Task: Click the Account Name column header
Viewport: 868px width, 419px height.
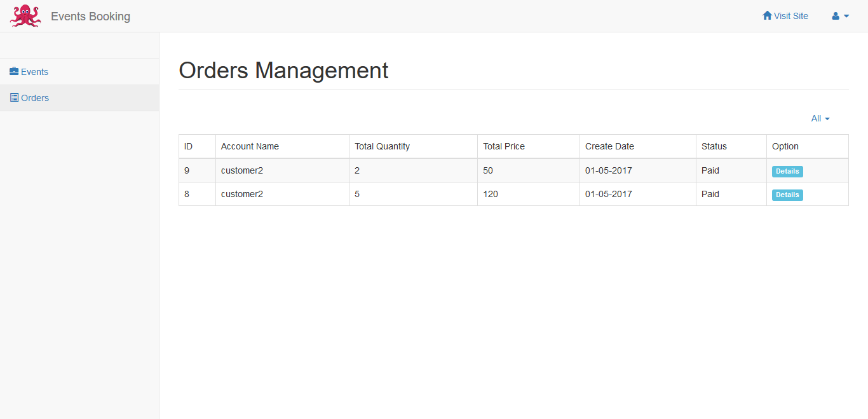Action: (x=250, y=146)
